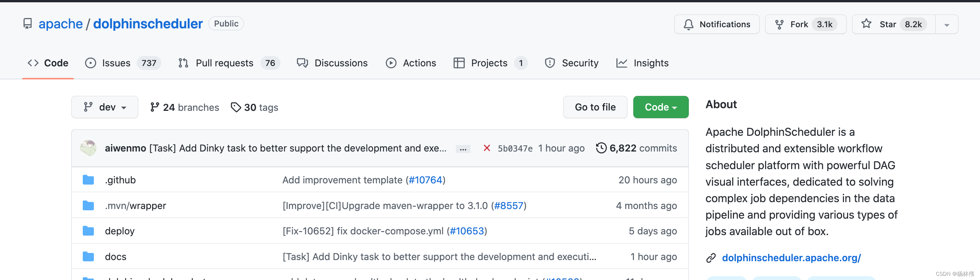Click the link icon beside website URL
This screenshot has height=280, width=980.
pos(711,258)
